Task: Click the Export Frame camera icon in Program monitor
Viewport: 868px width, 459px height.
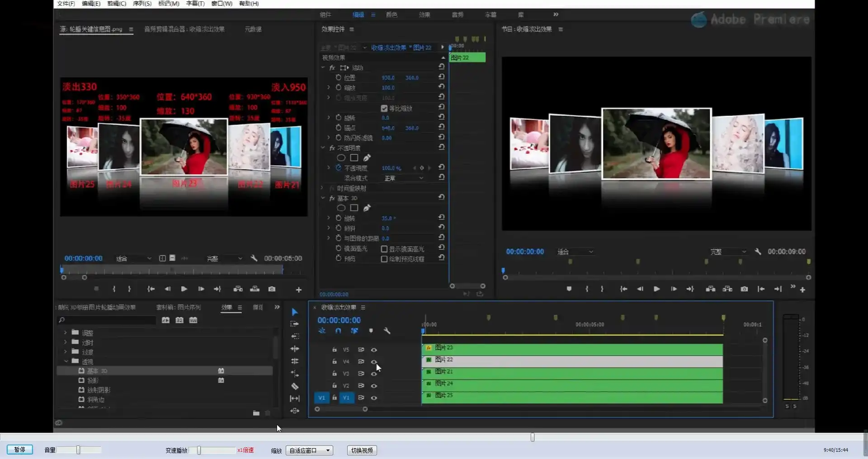Action: 744,289
